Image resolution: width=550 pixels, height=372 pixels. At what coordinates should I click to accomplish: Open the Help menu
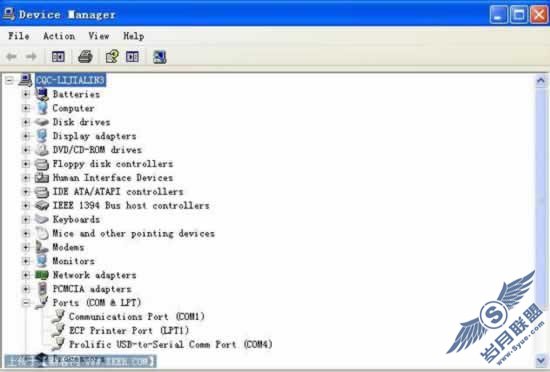point(134,36)
